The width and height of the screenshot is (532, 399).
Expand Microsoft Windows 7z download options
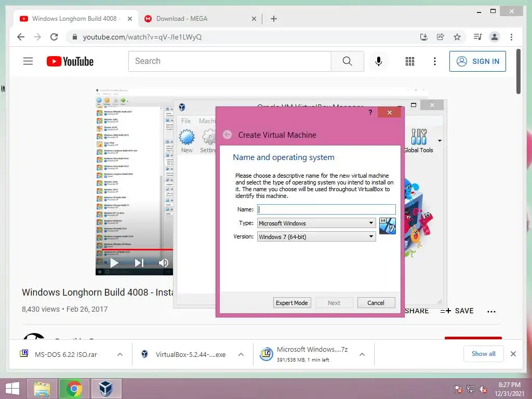[x=362, y=354]
